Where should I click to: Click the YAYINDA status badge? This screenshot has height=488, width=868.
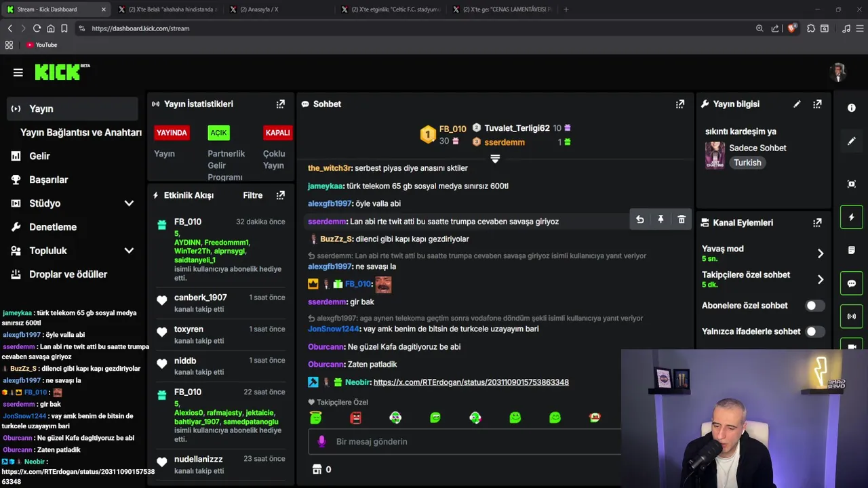pyautogui.click(x=172, y=133)
